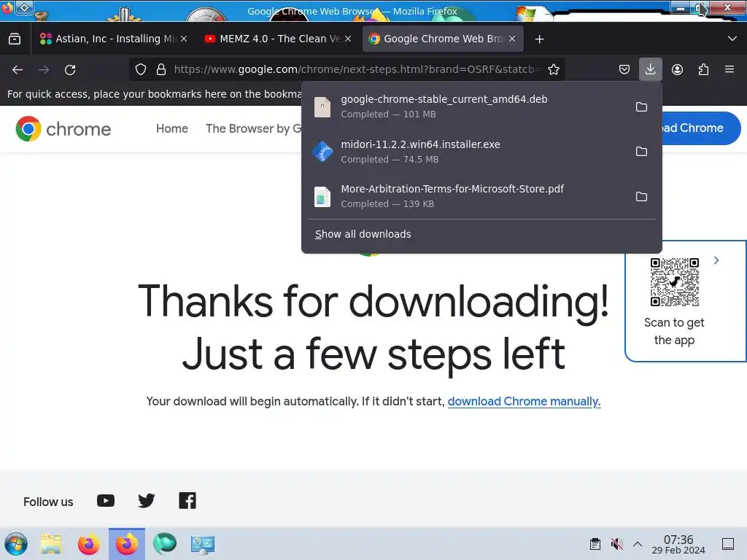Toggle the Downloads toolbar button
Screen dimensions: 747x560
click(x=650, y=69)
